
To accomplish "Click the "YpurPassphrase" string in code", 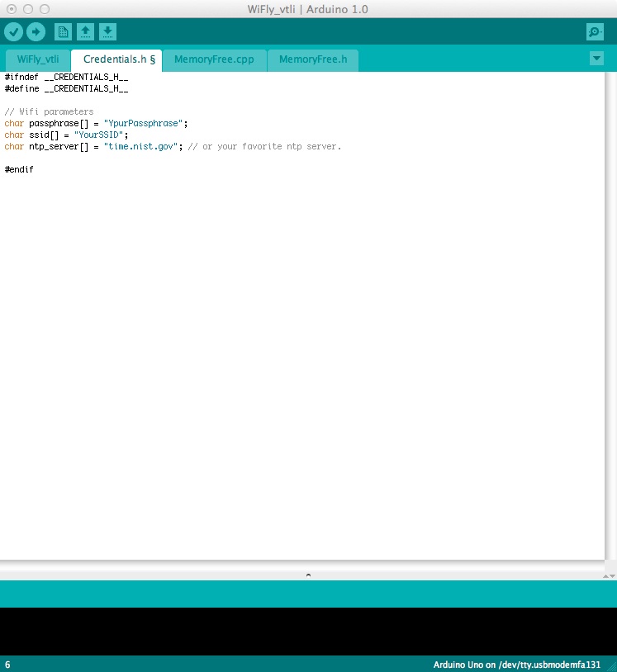I will tap(143, 124).
